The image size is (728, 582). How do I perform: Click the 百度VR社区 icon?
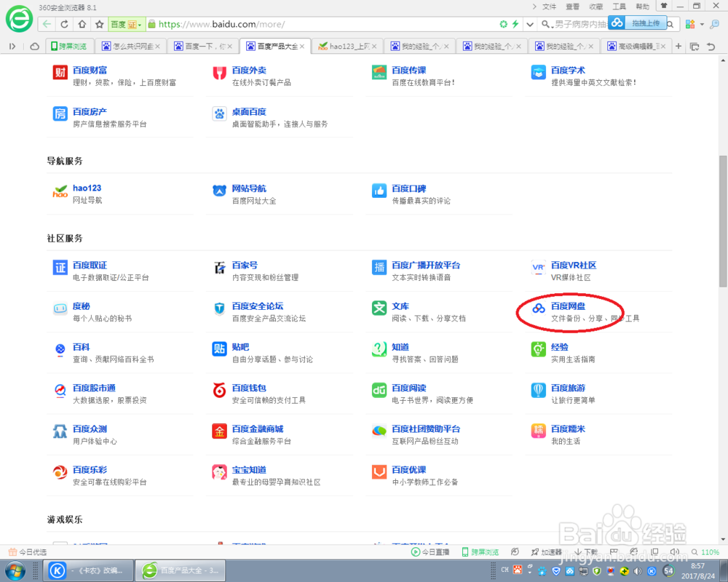538,268
